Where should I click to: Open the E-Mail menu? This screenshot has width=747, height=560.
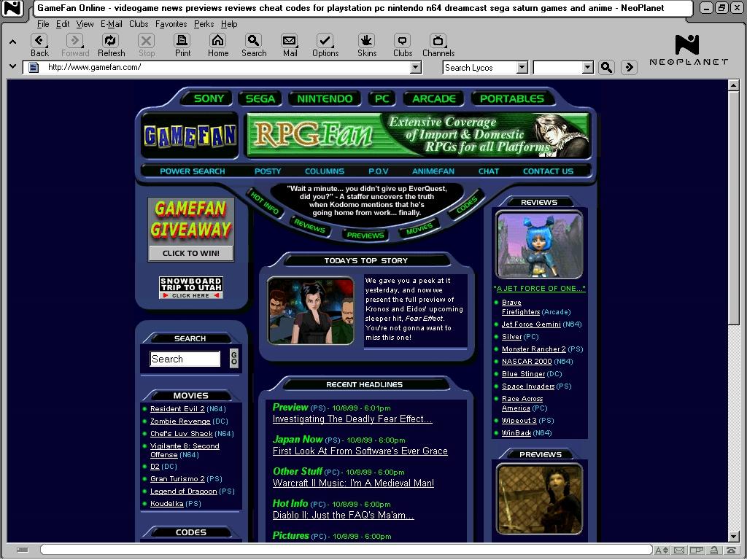pyautogui.click(x=111, y=24)
